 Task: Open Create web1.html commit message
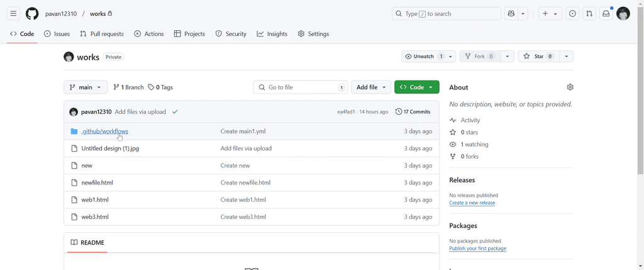[x=243, y=200]
